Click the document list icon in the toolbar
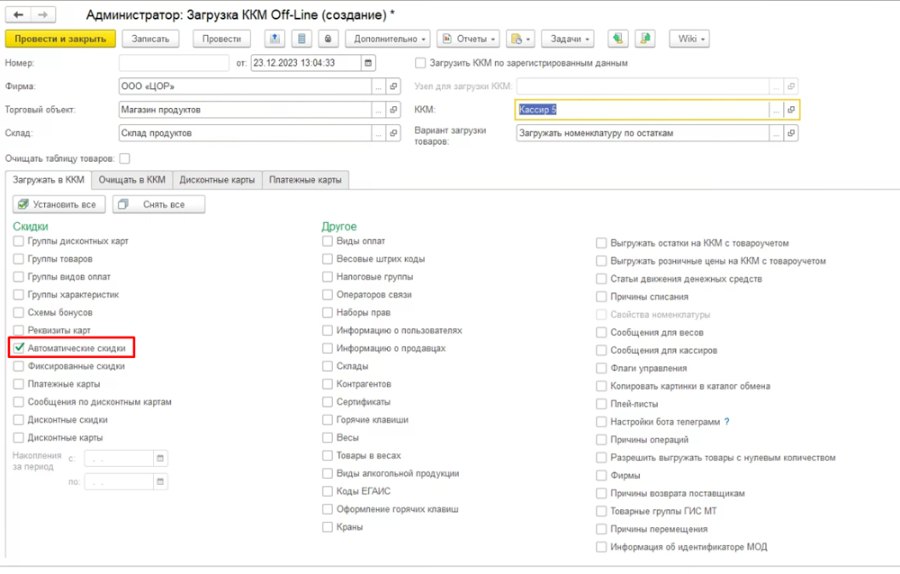Screen dimensions: 900x574 [x=301, y=38]
